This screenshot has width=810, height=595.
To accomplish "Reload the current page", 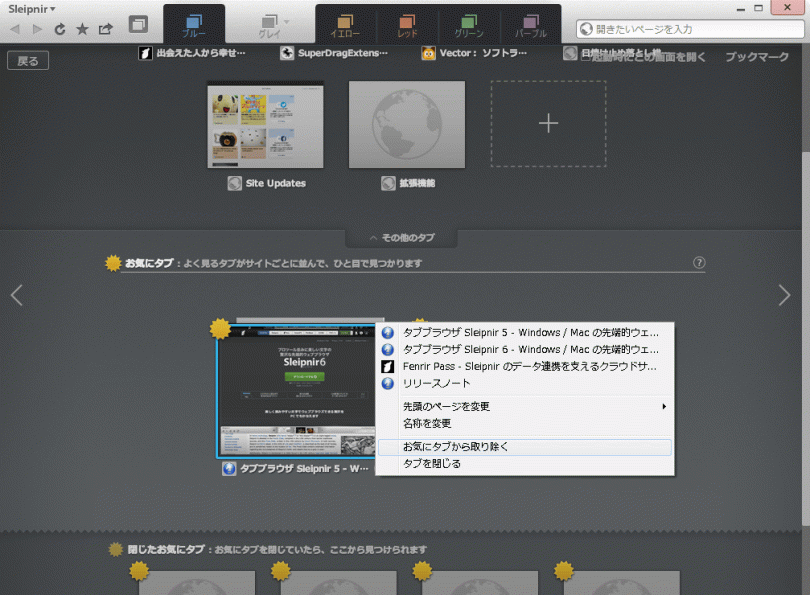I will point(60,29).
